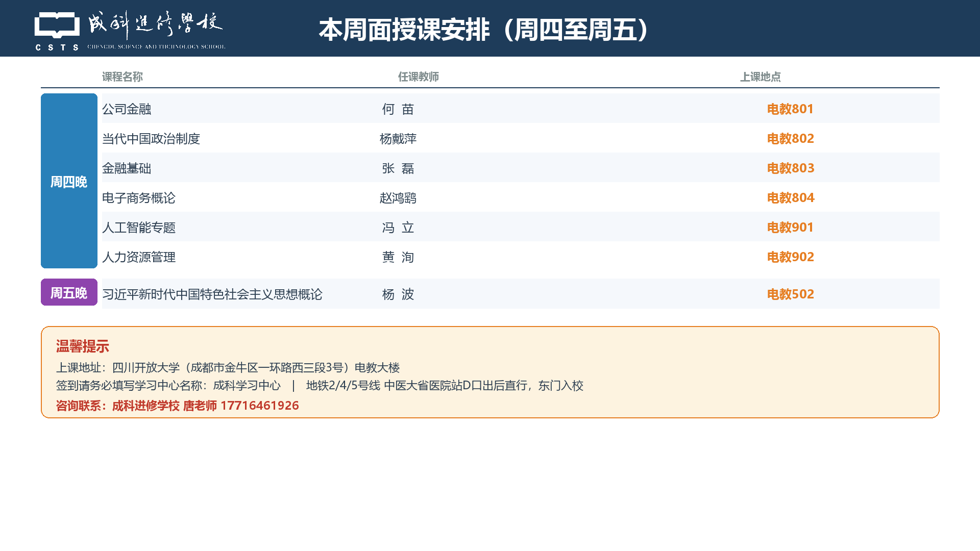This screenshot has height=551, width=980.
Task: Click the 周四晚 blue label block
Action: (69, 181)
